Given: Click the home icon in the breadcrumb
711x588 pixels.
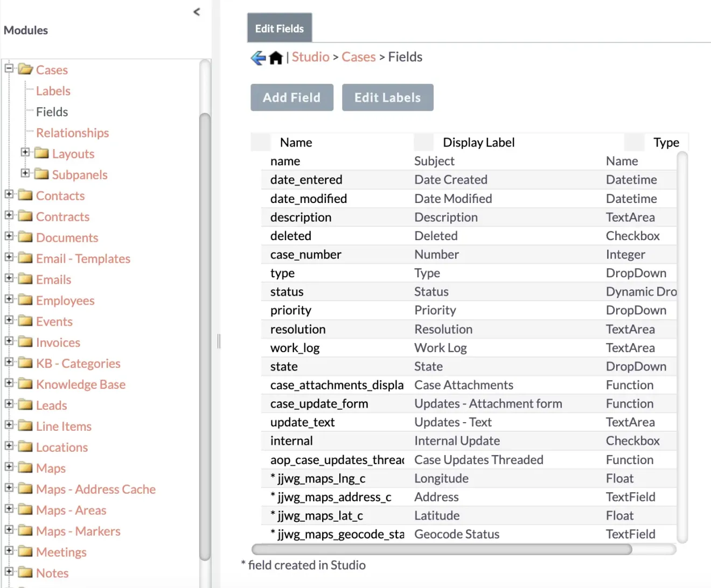Looking at the screenshot, I should point(276,57).
